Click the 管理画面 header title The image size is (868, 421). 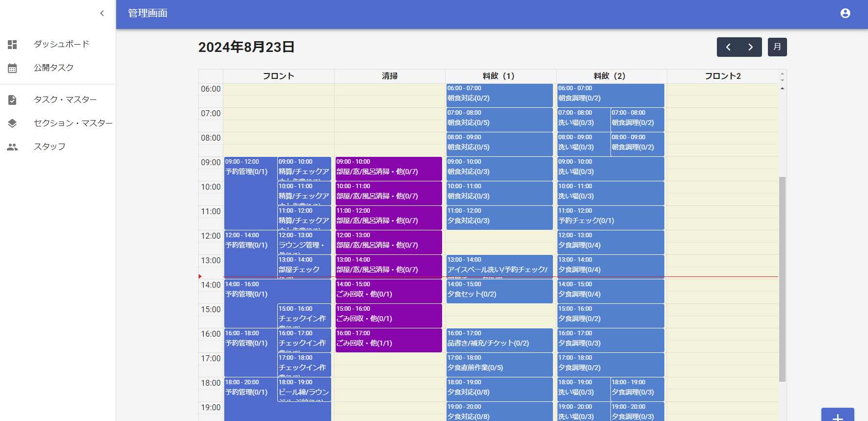click(148, 13)
